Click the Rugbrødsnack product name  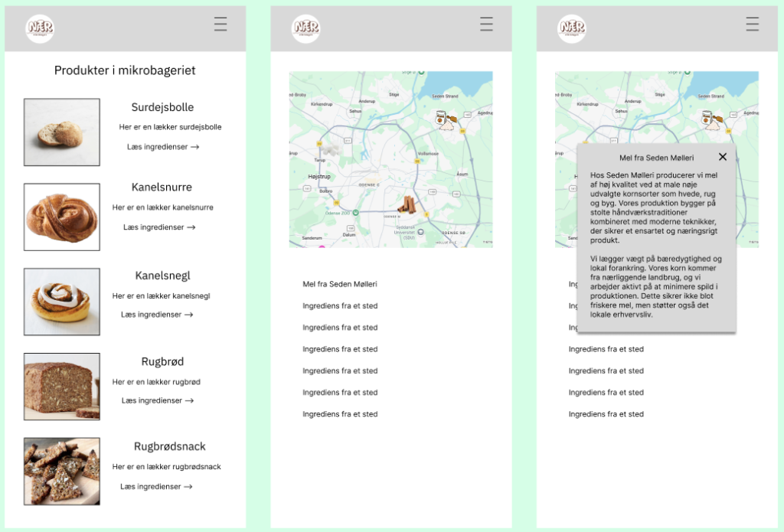click(169, 446)
